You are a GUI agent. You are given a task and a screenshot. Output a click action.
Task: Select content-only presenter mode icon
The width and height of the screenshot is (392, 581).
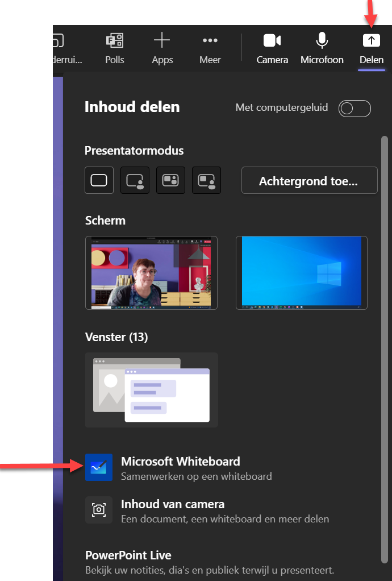[99, 180]
